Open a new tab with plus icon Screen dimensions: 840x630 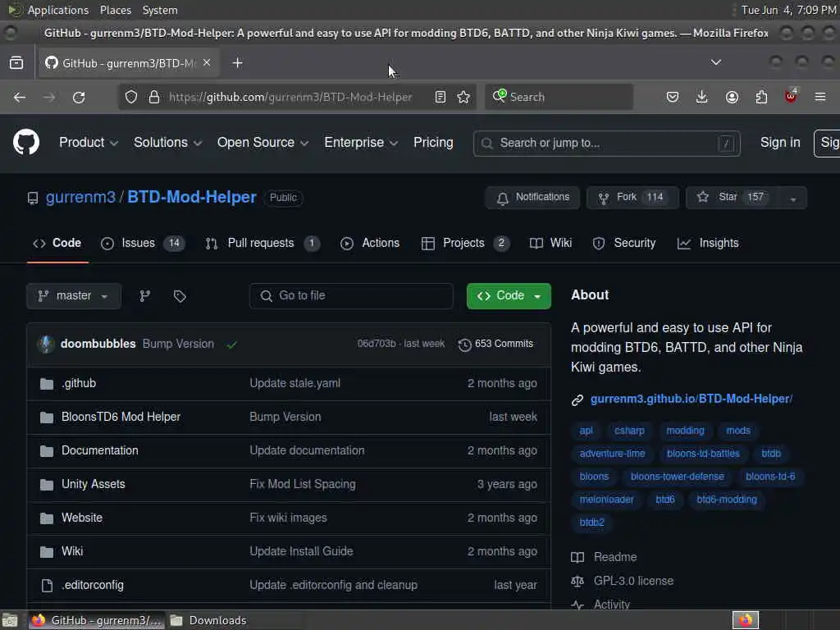(x=237, y=63)
